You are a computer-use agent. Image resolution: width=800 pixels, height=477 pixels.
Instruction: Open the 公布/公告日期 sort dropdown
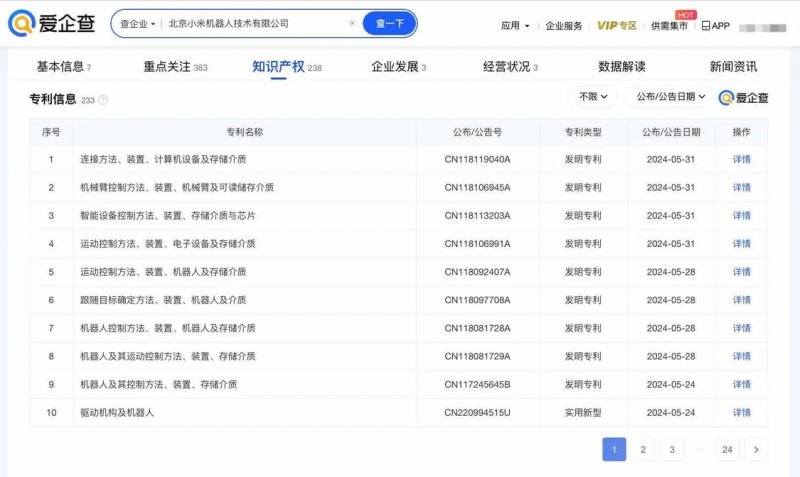(x=670, y=96)
